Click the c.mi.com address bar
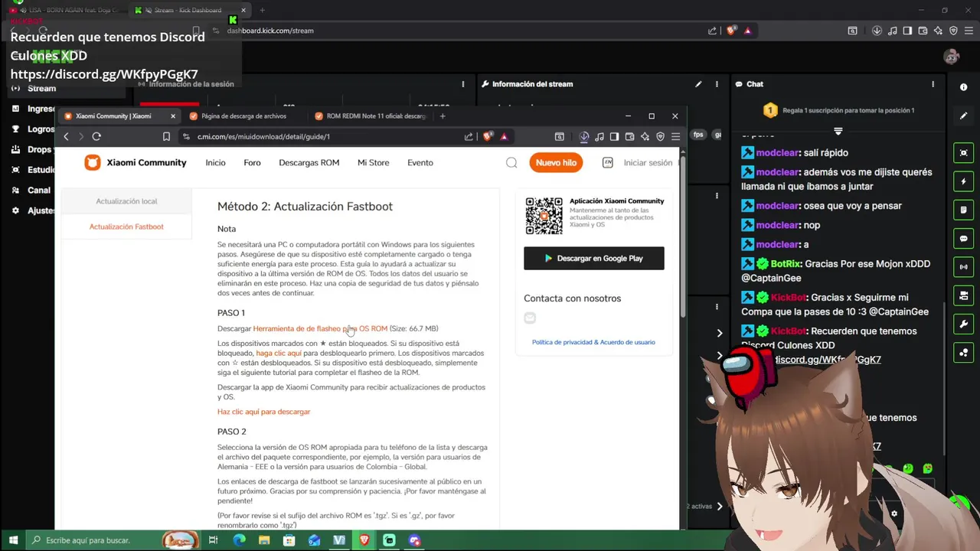This screenshot has height=551, width=980. pyautogui.click(x=322, y=136)
